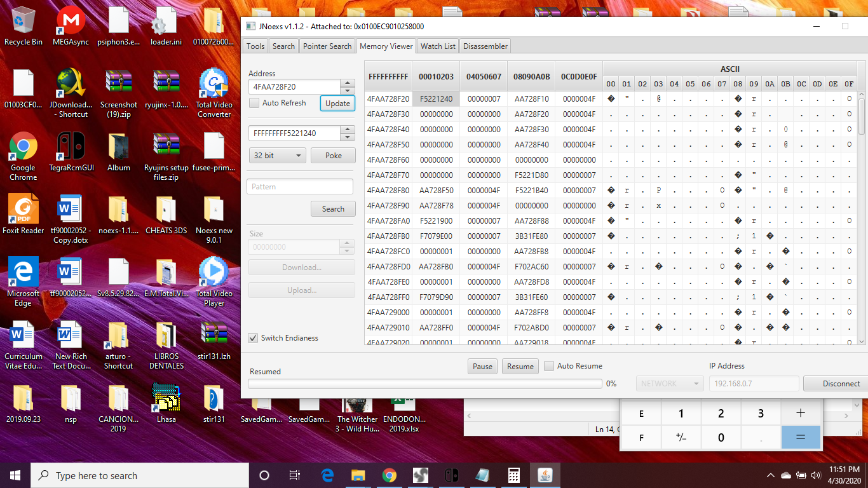
Task: Enable the Auto Resume checkbox
Action: pyautogui.click(x=549, y=366)
